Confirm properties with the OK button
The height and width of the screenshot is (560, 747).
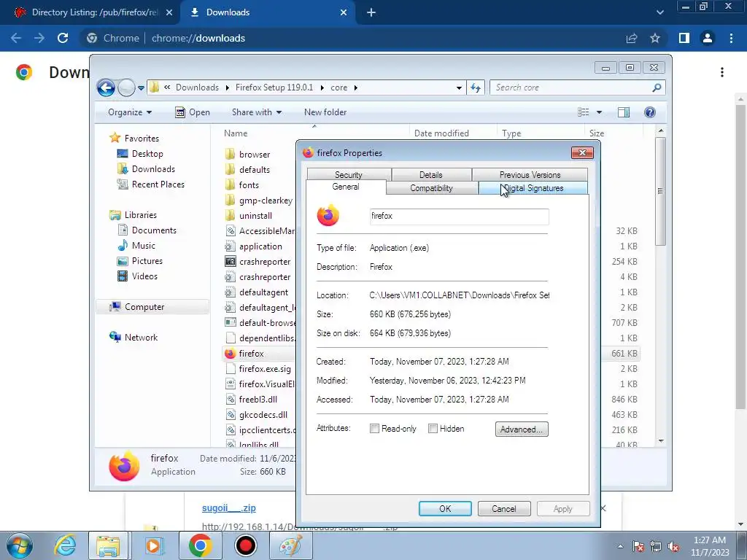point(445,508)
